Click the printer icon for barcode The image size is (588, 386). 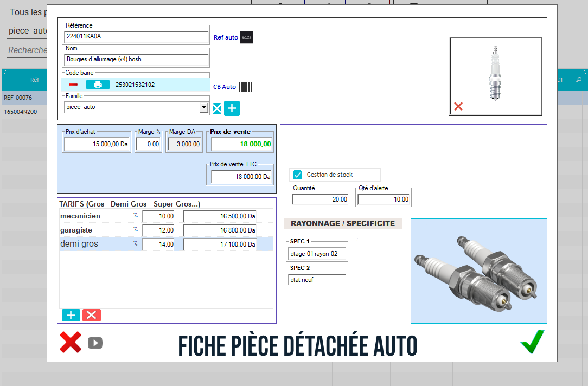click(98, 85)
